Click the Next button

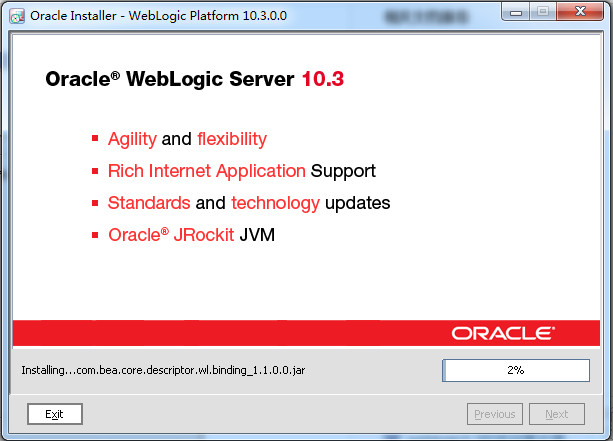[557, 414]
